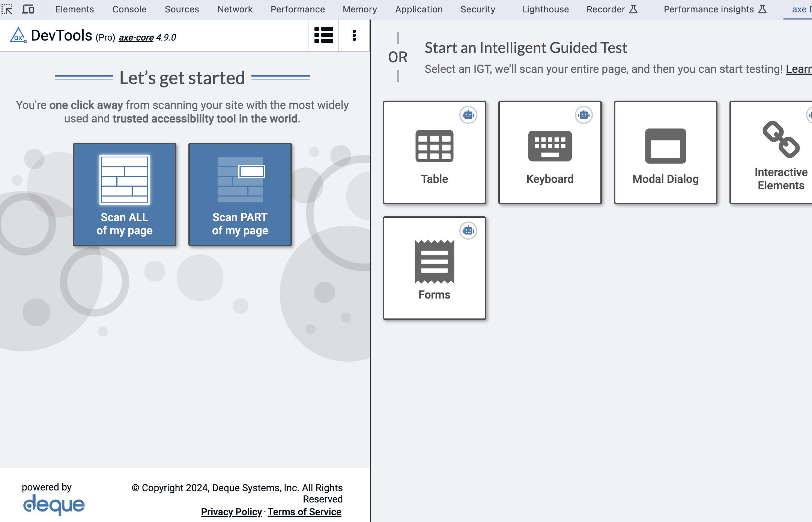Click the robot badge on Keyboard card
This screenshot has width=812, height=522.
(x=584, y=115)
